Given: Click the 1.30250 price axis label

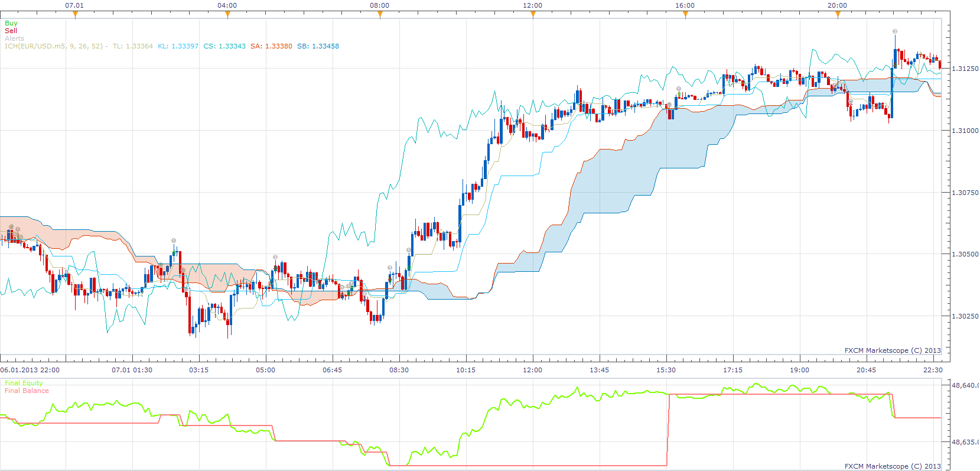Looking at the screenshot, I should (x=965, y=316).
